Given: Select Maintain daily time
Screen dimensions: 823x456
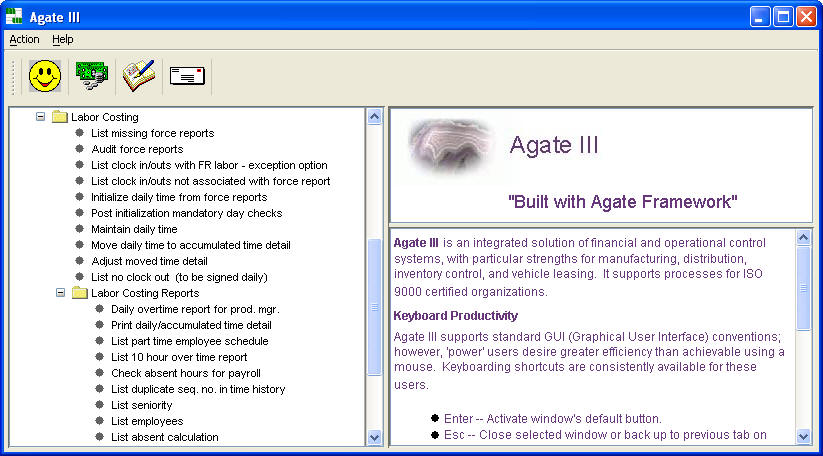Looking at the screenshot, I should tap(134, 229).
